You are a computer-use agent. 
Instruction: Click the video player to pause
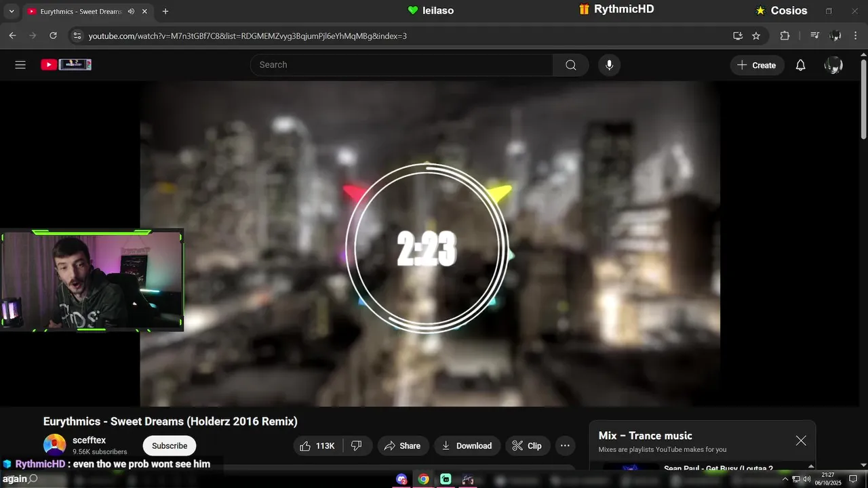[x=430, y=244]
